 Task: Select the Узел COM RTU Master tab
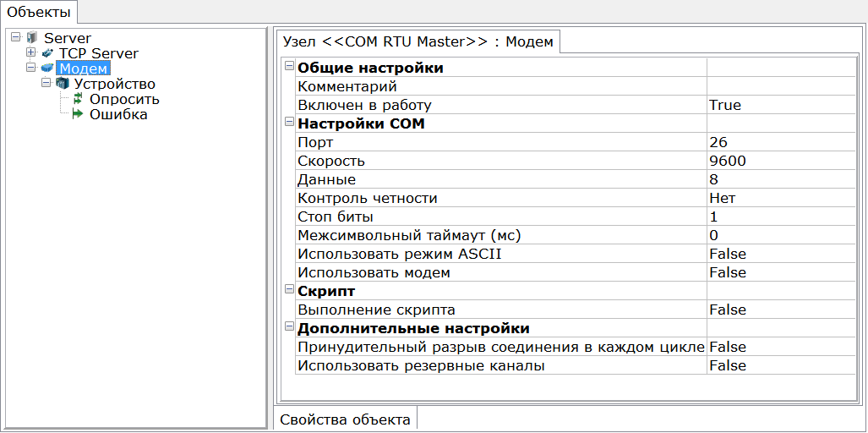(418, 41)
